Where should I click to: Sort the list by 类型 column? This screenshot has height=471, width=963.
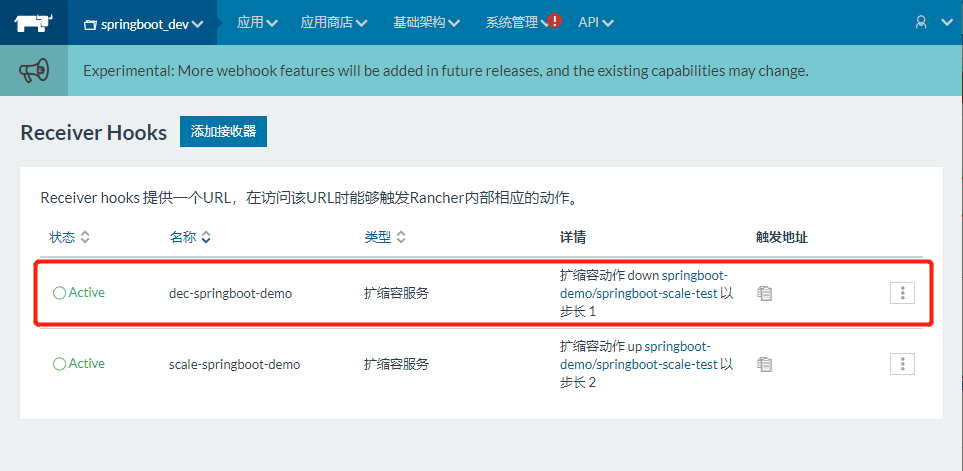point(385,237)
